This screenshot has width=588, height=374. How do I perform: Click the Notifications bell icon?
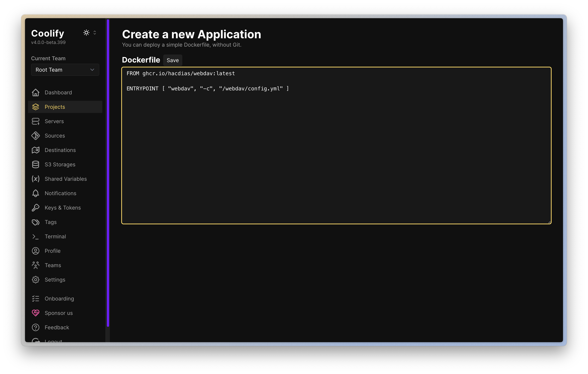pos(36,193)
